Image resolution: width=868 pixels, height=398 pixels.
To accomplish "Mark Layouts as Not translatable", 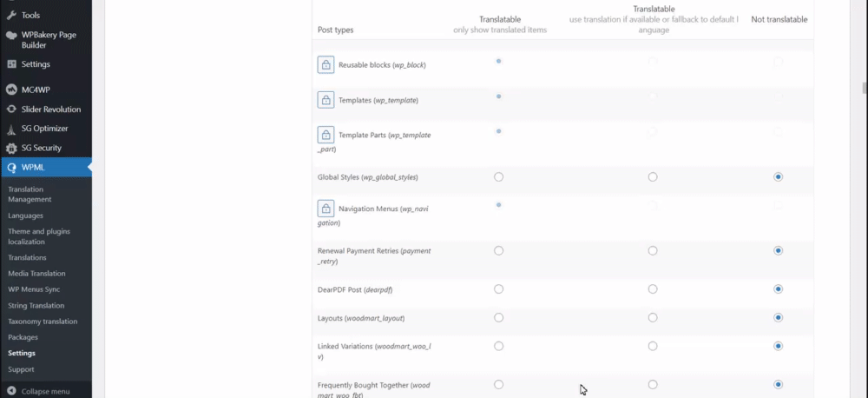I will tap(779, 318).
